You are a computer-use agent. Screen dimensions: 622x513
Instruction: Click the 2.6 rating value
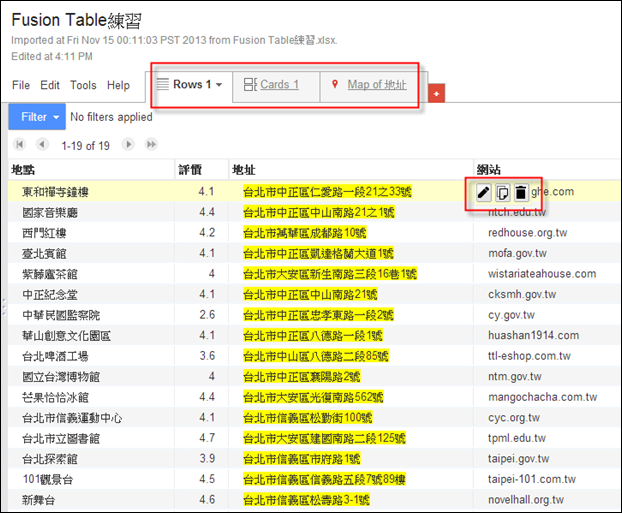(x=207, y=315)
